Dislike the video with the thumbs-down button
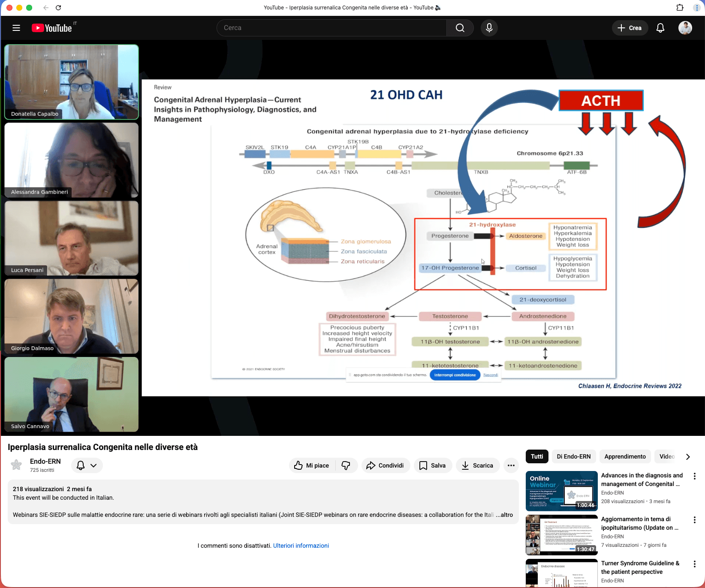Viewport: 705px width, 588px height. tap(346, 465)
